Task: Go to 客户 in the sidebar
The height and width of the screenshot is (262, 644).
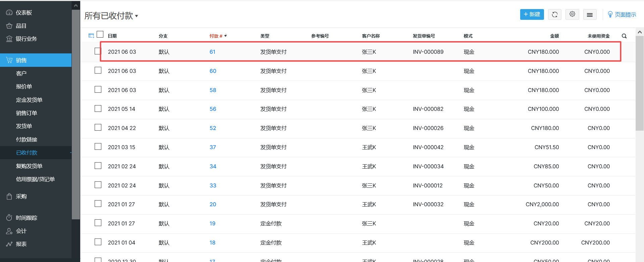Action: coord(21,73)
